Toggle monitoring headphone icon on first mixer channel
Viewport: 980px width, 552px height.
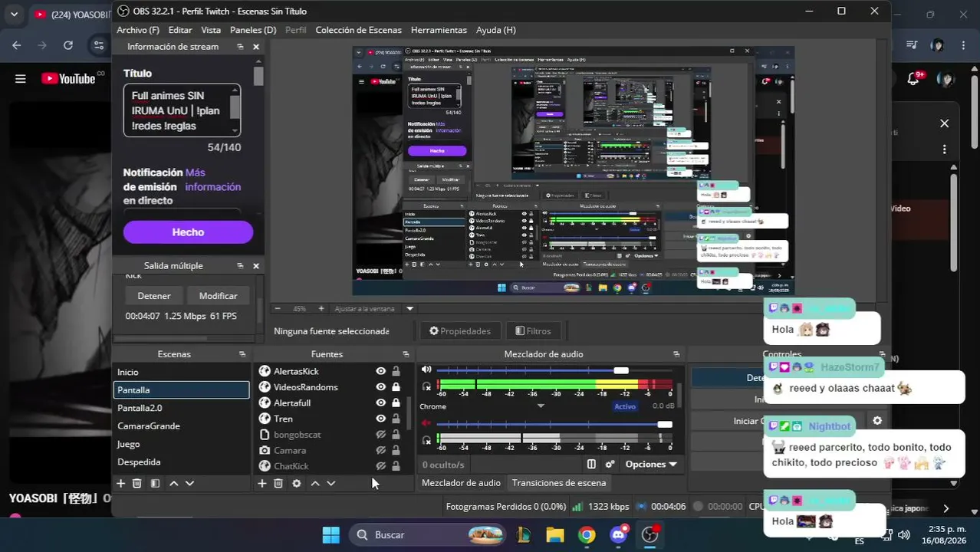click(426, 386)
